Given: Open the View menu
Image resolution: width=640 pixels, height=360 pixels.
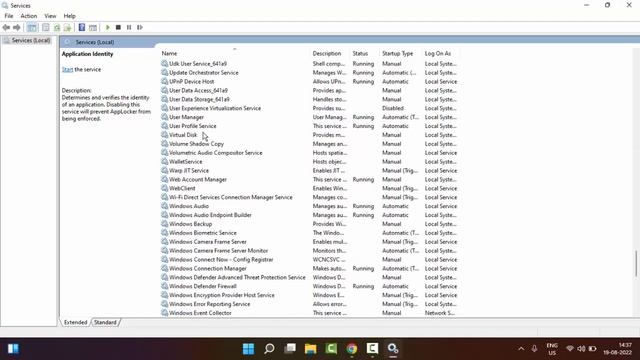Looking at the screenshot, I should [x=50, y=16].
